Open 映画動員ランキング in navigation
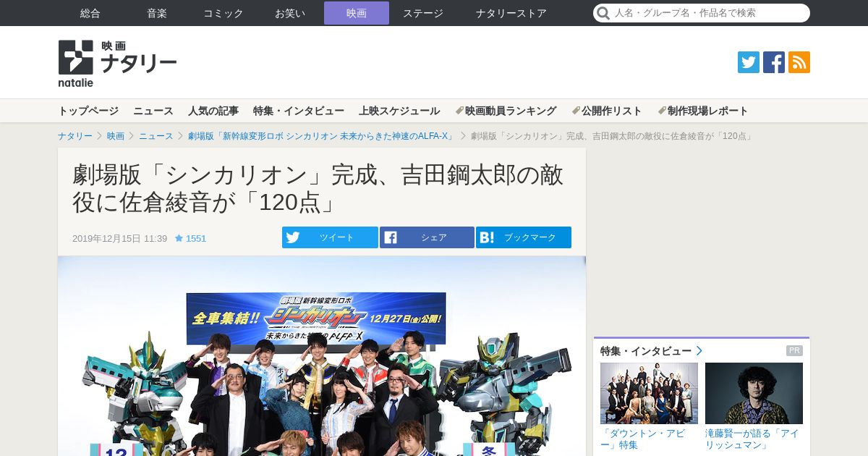The height and width of the screenshot is (456, 868). pos(506,111)
